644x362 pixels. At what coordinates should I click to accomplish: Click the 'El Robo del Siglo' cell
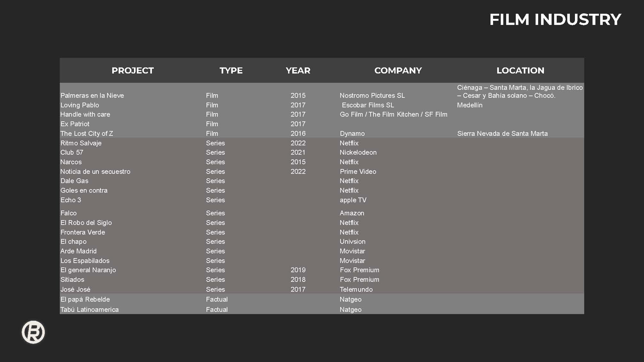(x=86, y=223)
